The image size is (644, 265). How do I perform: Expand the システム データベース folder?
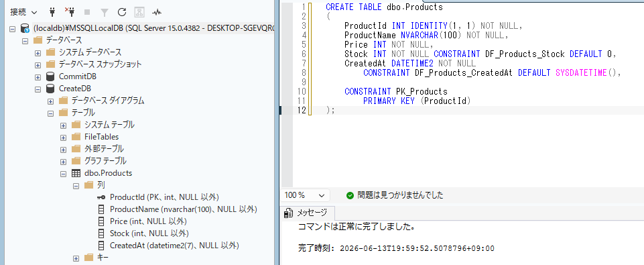(38, 53)
